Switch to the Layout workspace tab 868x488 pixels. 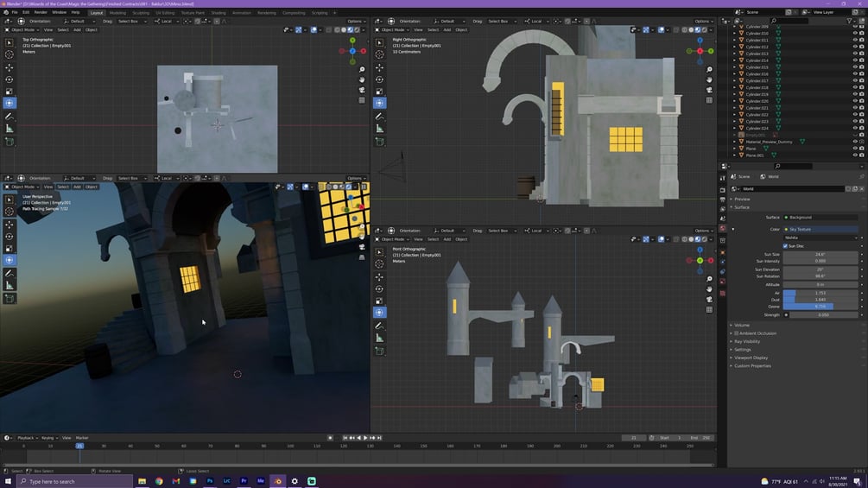coord(96,13)
